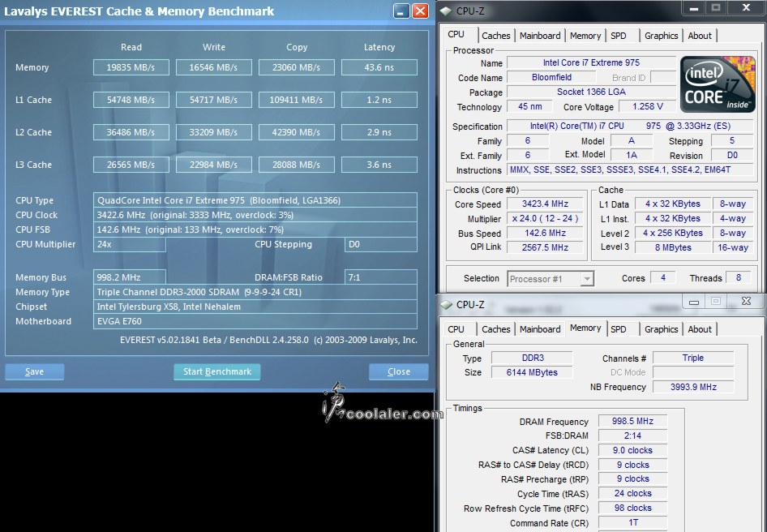This screenshot has height=532, width=767.
Task: Click the Memory Bus value 998.2 MHz
Action: pyautogui.click(x=130, y=277)
